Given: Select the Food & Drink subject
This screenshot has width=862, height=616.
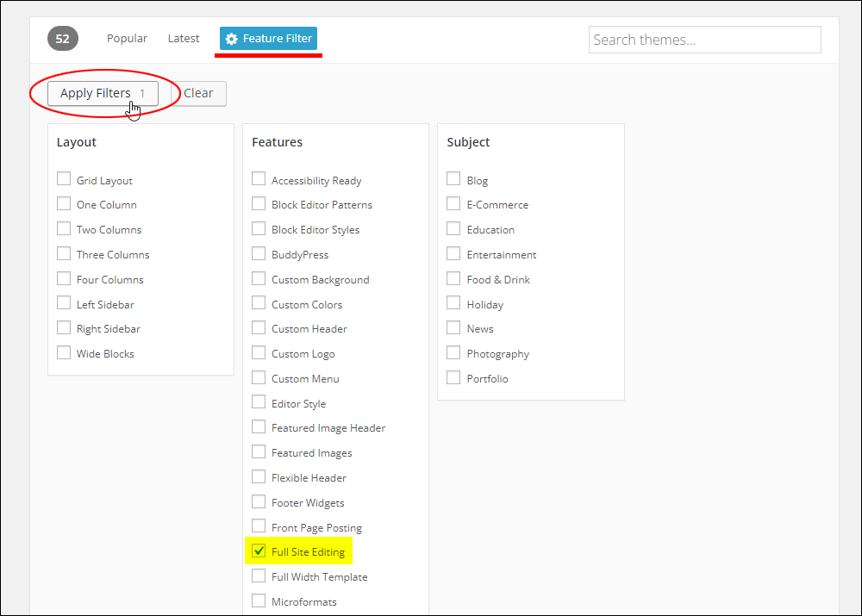Looking at the screenshot, I should pyautogui.click(x=453, y=278).
